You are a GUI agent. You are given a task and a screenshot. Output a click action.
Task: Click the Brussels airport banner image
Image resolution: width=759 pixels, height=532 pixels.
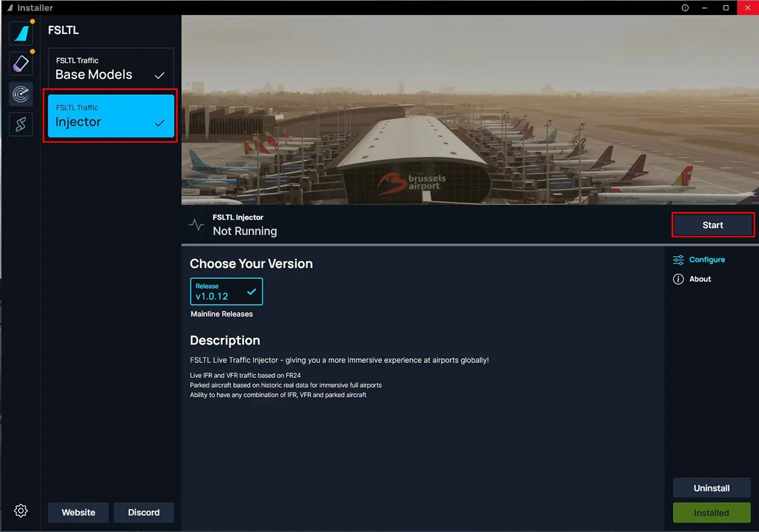click(x=470, y=110)
